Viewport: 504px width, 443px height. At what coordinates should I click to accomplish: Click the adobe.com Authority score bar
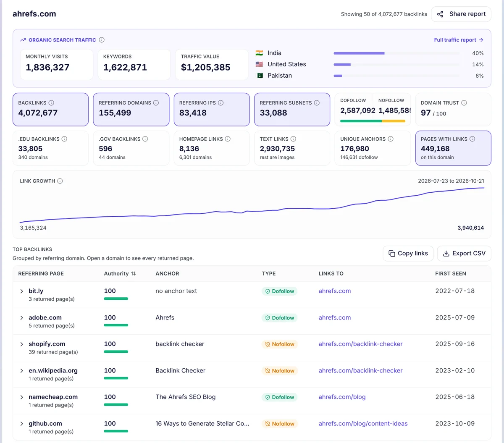click(x=116, y=325)
